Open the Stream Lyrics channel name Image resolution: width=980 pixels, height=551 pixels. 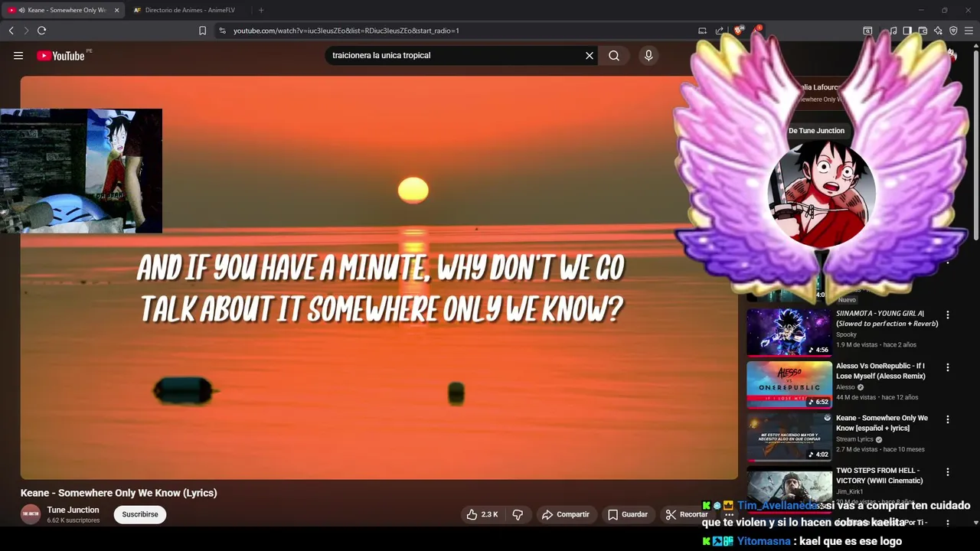(854, 439)
